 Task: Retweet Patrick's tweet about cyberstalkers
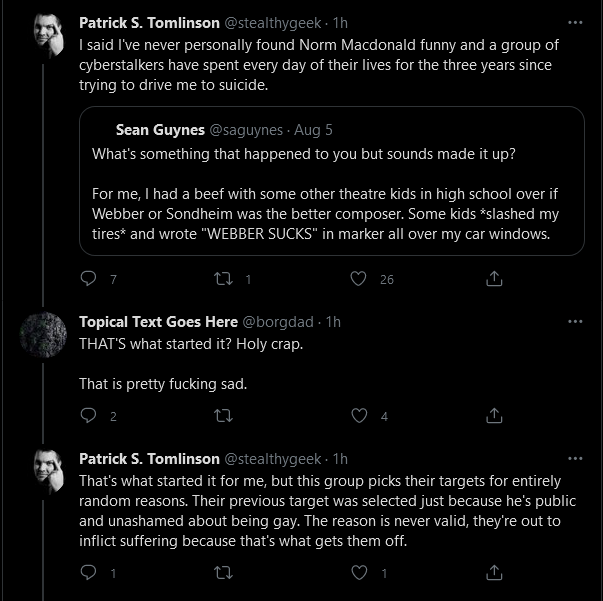coord(223,278)
